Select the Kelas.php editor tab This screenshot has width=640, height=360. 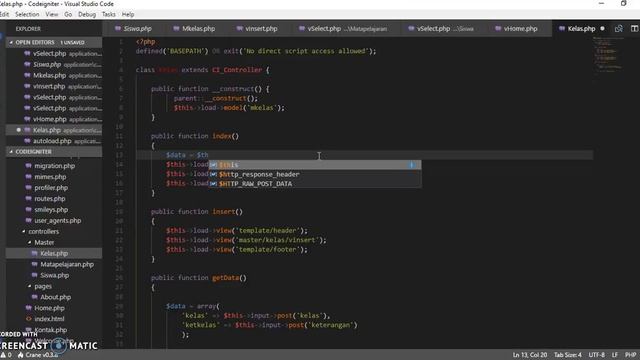click(x=581, y=29)
